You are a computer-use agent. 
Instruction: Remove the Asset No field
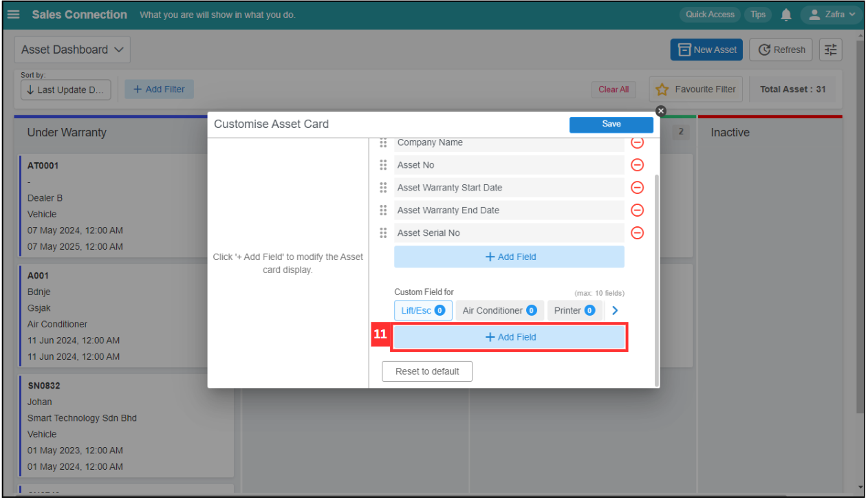click(x=637, y=165)
